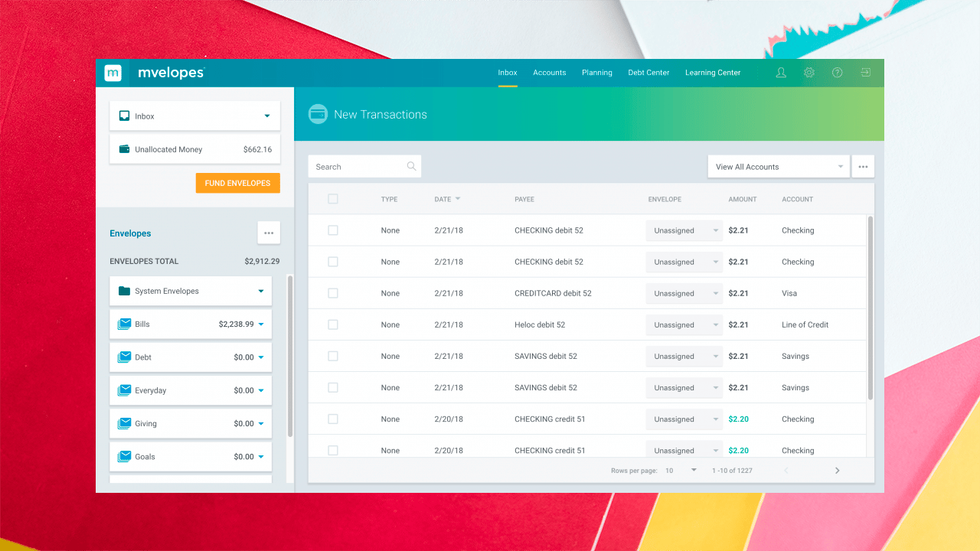Click the Line of Credit account cell
The height and width of the screenshot is (551, 980).
(805, 324)
